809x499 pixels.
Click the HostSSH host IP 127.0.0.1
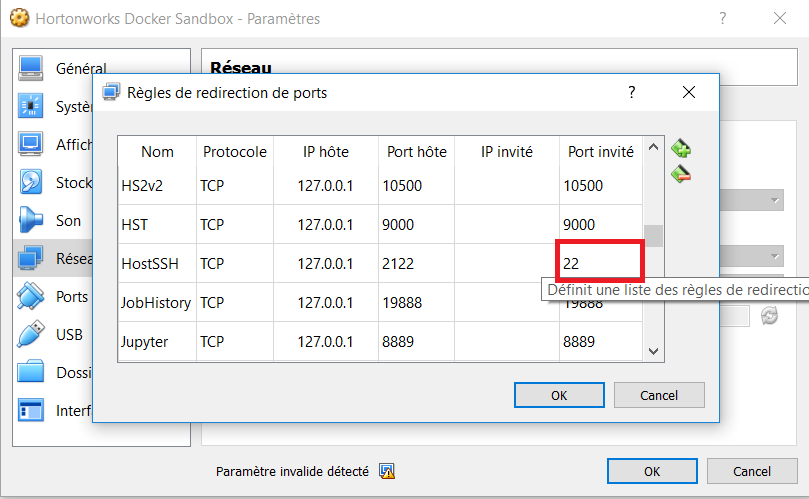[x=326, y=264]
